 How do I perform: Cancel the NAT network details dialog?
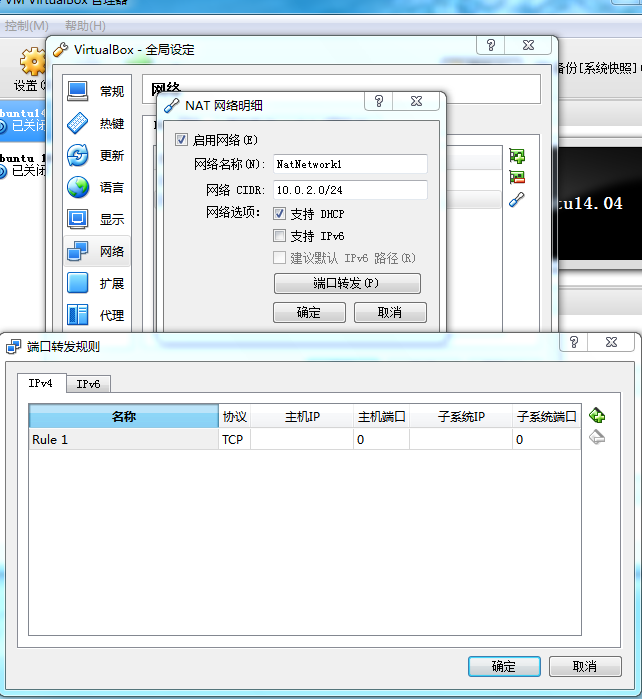[390, 312]
